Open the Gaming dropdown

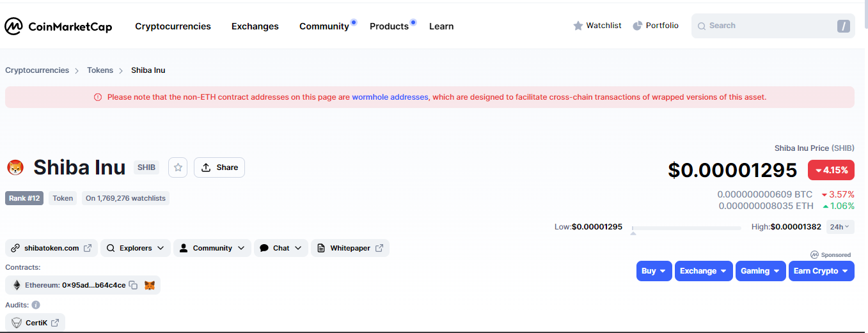[761, 271]
